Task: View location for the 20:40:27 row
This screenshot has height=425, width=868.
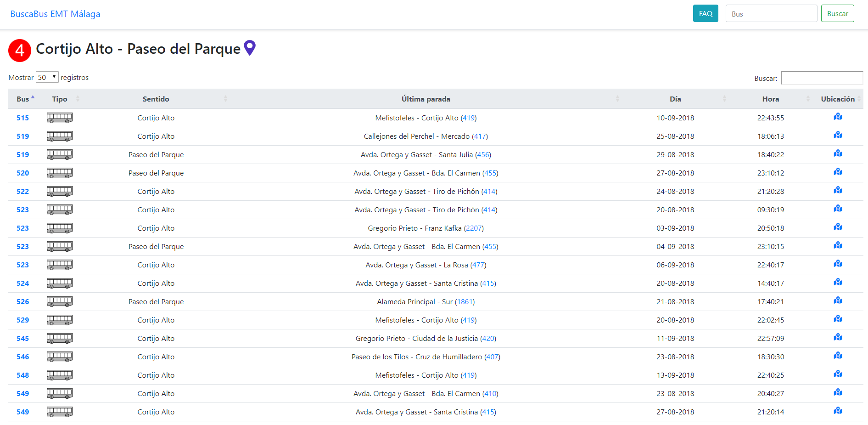Action: [x=838, y=392]
